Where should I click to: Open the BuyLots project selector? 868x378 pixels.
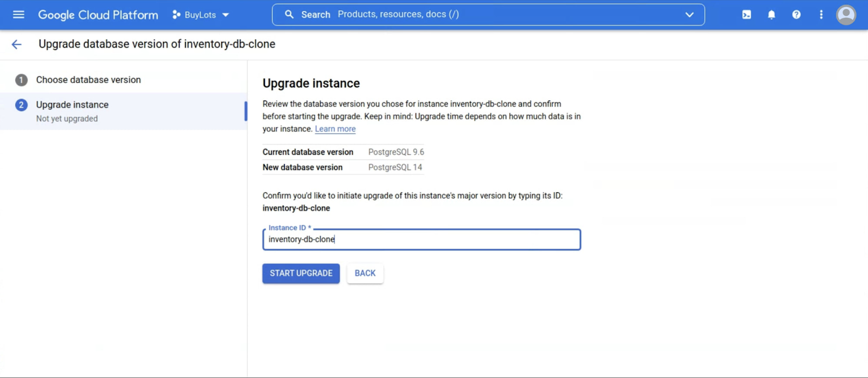[201, 15]
